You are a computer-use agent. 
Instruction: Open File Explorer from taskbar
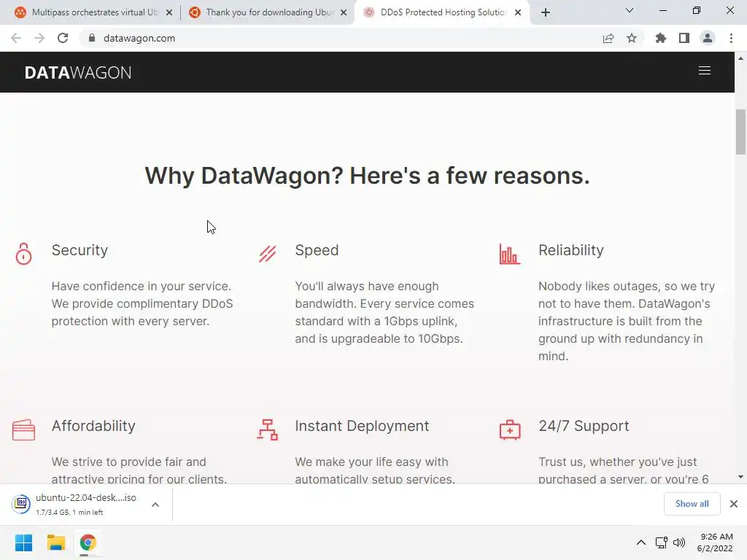[55, 542]
